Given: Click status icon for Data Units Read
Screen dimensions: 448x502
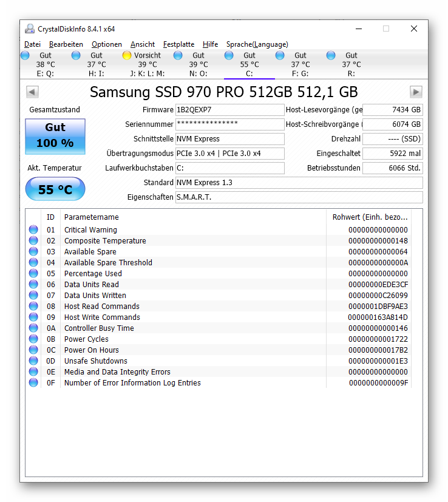Looking at the screenshot, I should coord(33,284).
